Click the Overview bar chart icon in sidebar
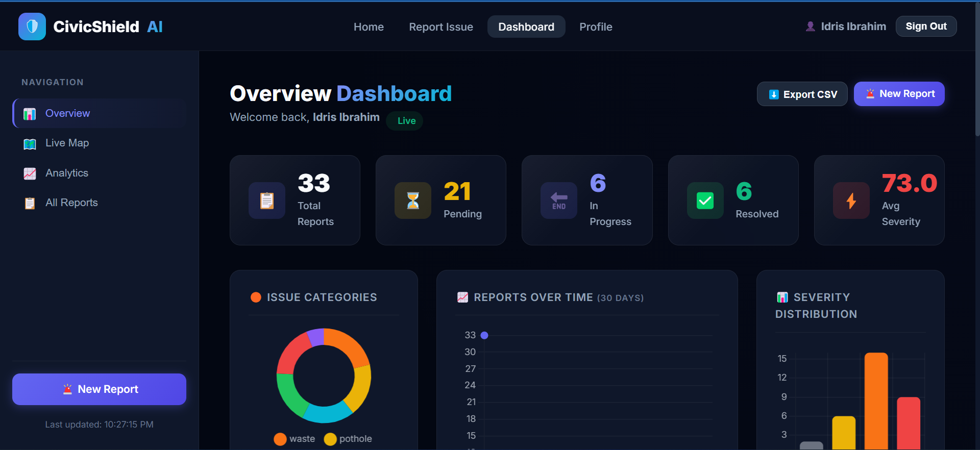The image size is (980, 450). point(30,114)
